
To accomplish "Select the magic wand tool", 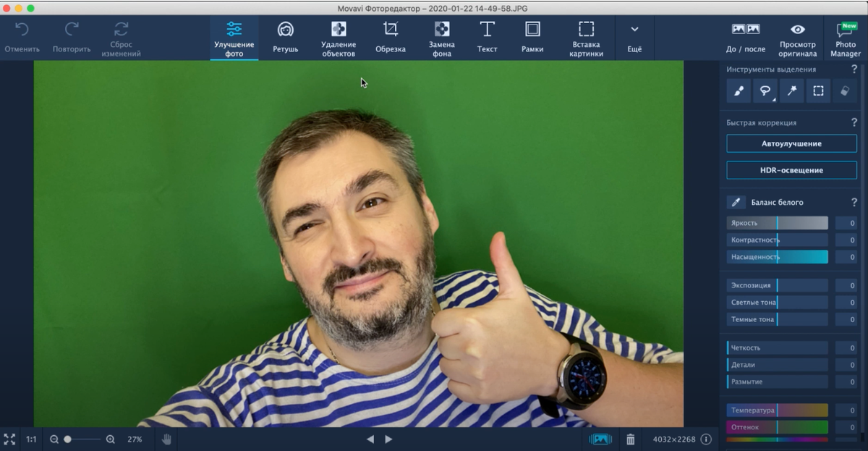I will [791, 91].
